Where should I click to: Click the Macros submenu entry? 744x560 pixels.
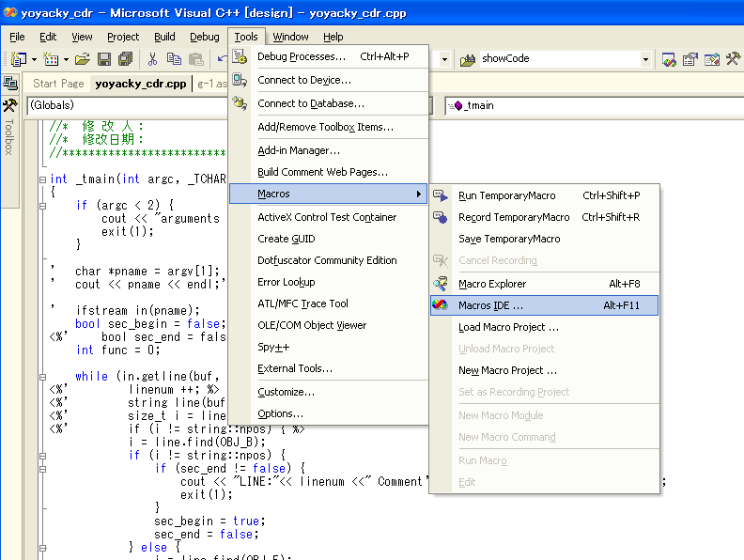tap(329, 194)
